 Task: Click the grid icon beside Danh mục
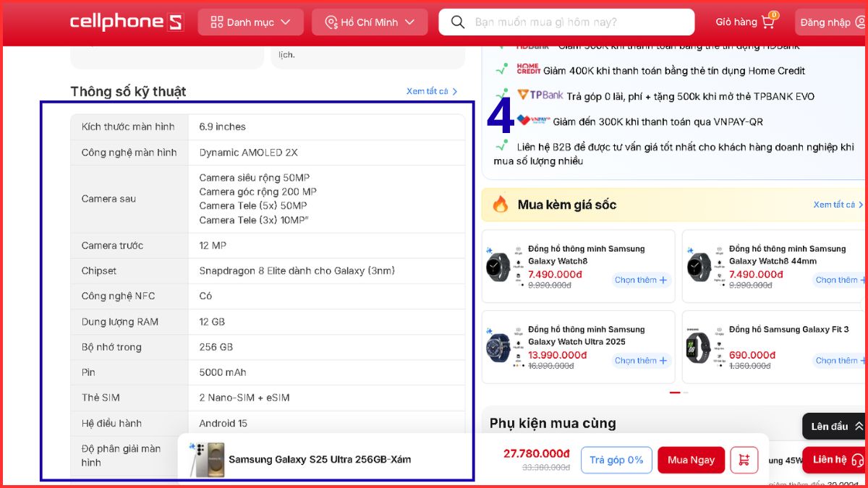pos(216,22)
